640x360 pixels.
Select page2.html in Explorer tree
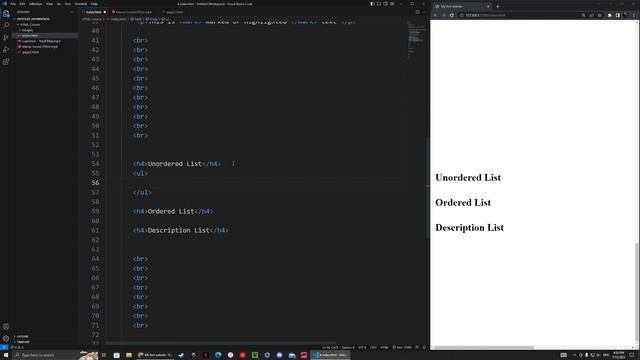[31, 52]
